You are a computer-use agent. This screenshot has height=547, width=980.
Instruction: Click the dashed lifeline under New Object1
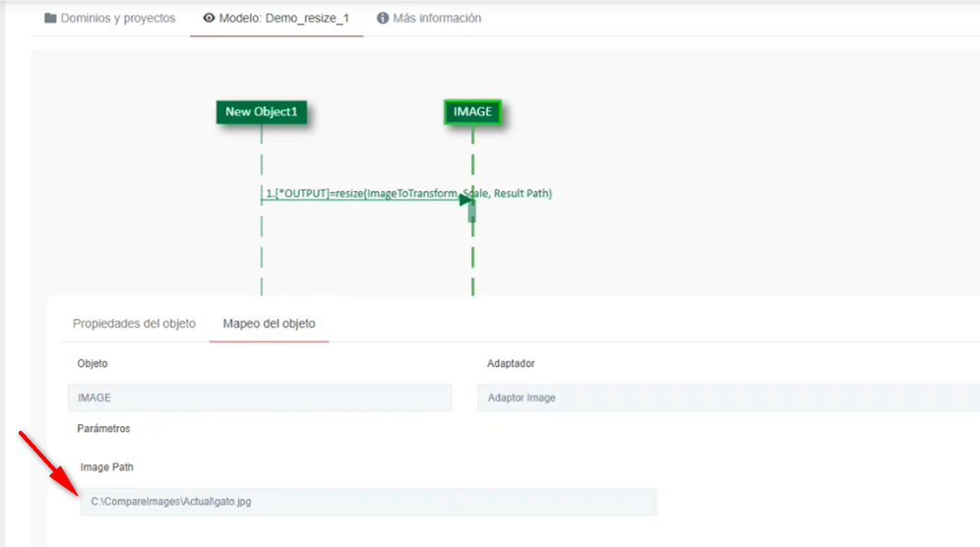click(262, 256)
